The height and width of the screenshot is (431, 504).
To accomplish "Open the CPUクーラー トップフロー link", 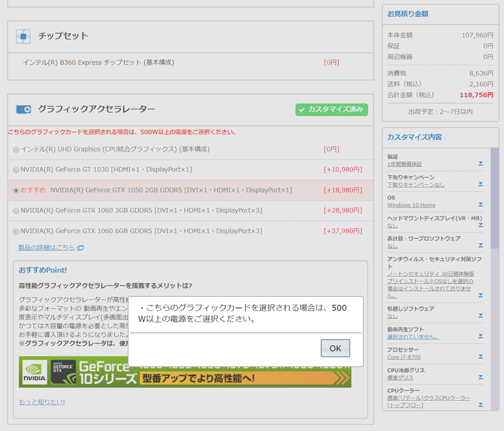I will coord(428,402).
